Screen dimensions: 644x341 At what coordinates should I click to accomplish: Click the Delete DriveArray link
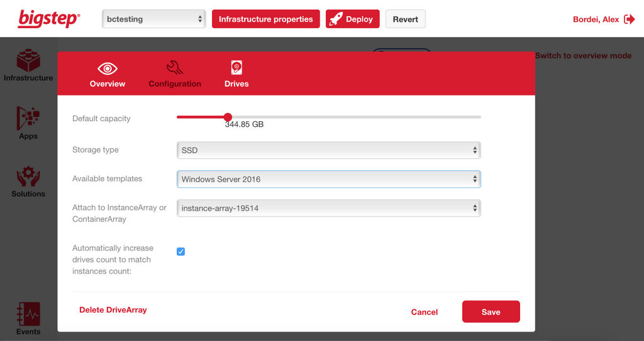click(113, 310)
